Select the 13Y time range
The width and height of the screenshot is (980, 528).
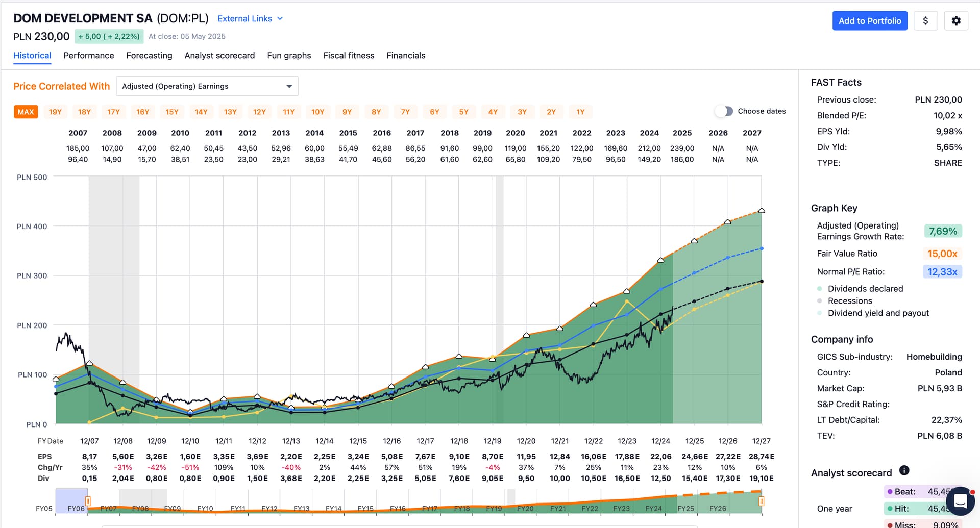pyautogui.click(x=230, y=112)
